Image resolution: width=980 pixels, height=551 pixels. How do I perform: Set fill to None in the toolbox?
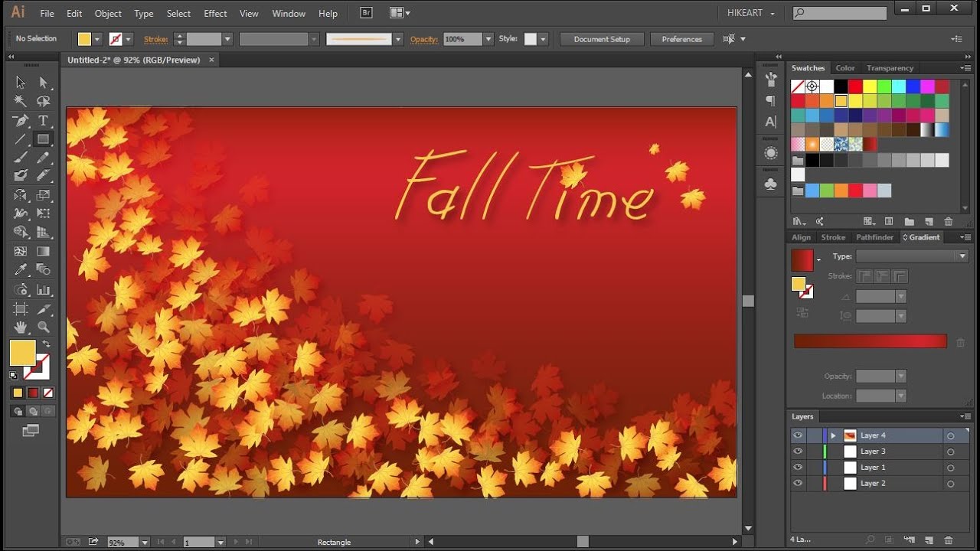pos(48,393)
